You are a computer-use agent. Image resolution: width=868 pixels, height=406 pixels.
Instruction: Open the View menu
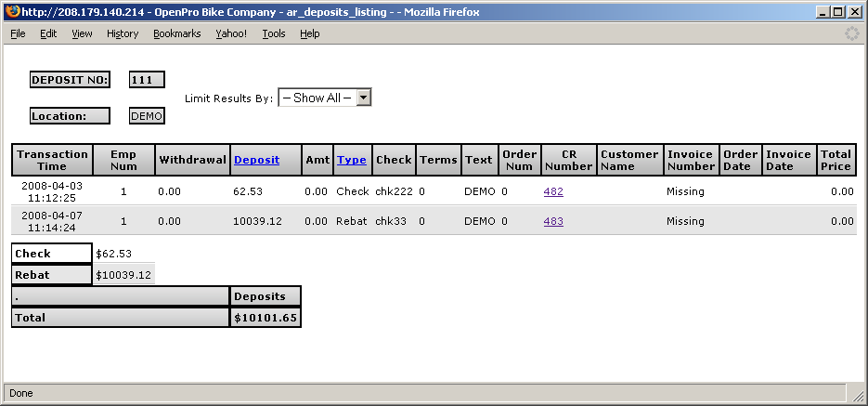point(82,33)
